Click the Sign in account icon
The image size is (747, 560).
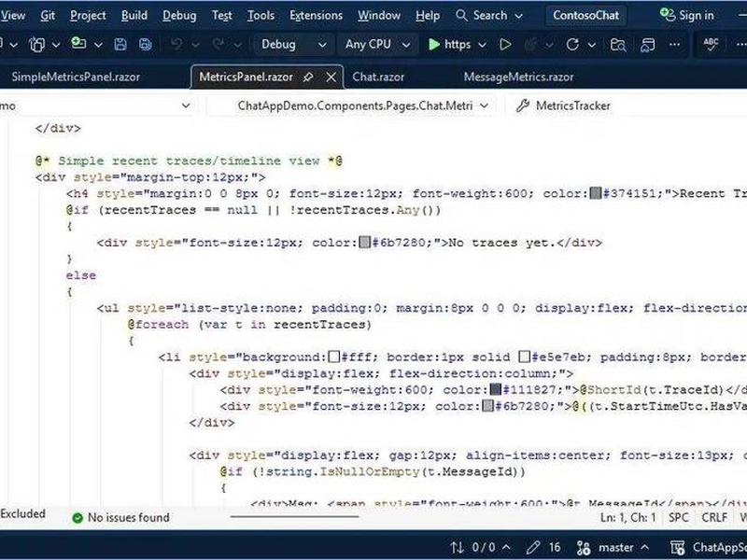click(668, 15)
